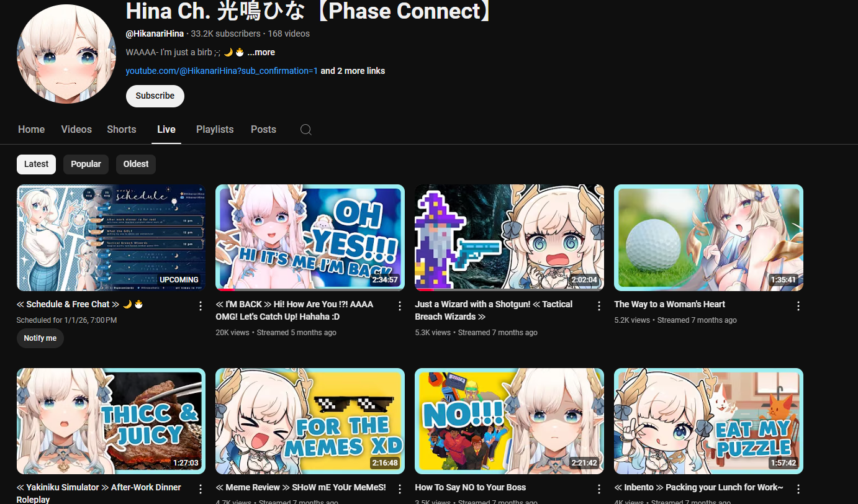The width and height of the screenshot is (858, 504).
Task: Open options menu for Tactical Breach Wizards stream
Action: [x=599, y=306]
